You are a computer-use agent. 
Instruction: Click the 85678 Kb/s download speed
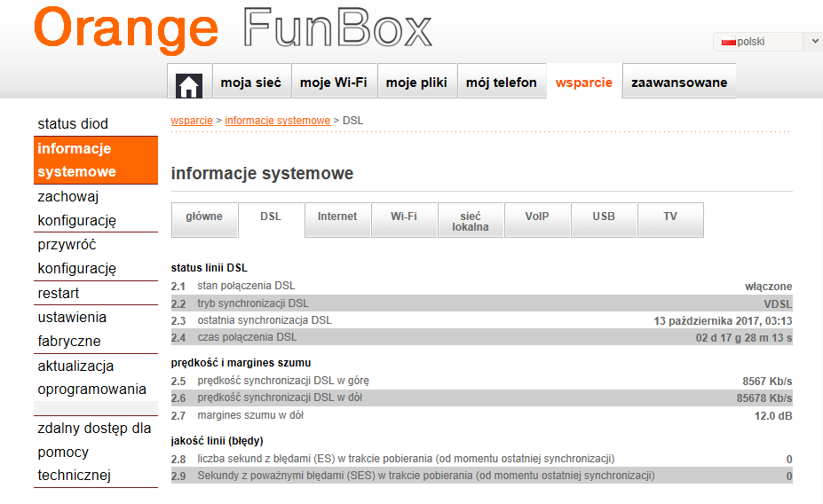(764, 398)
